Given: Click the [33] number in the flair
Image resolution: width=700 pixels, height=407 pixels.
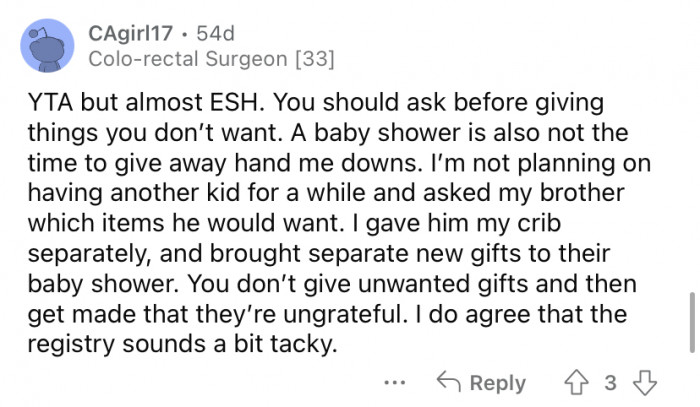Looking at the screenshot, I should point(314,59).
